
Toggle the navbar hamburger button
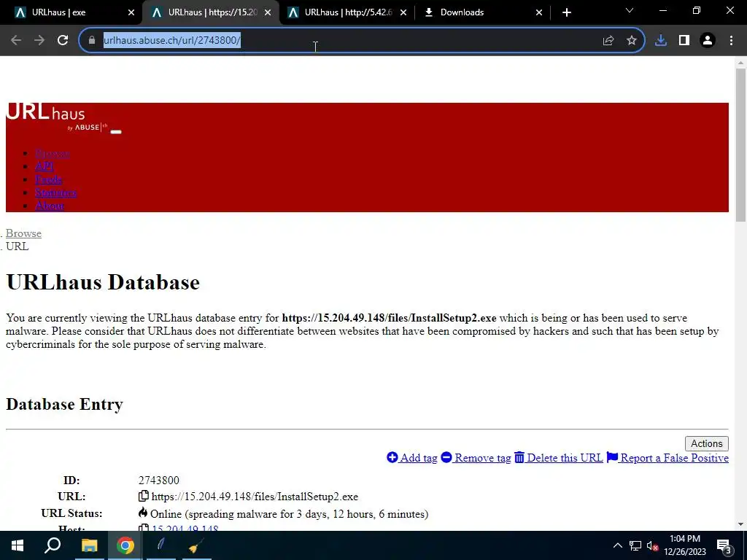coord(116,132)
